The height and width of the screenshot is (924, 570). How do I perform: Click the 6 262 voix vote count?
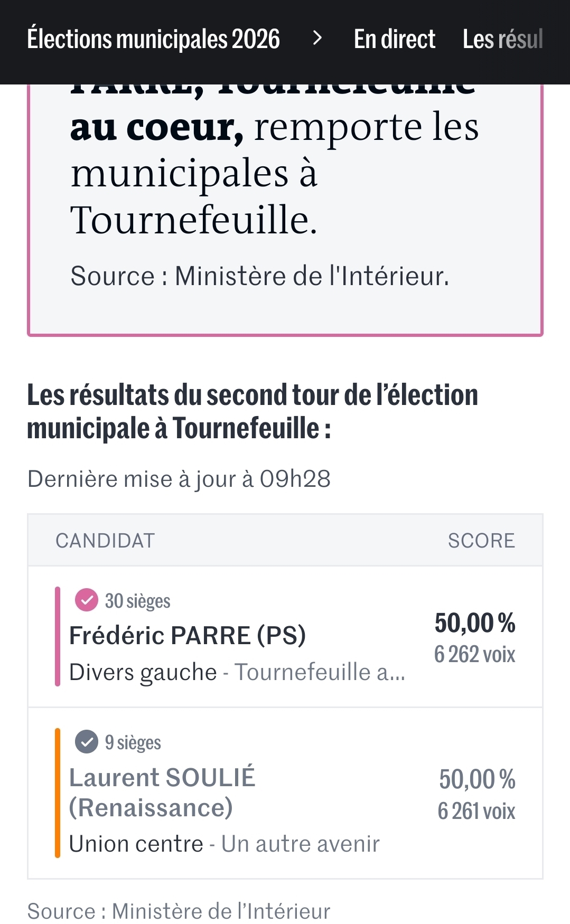tap(474, 655)
